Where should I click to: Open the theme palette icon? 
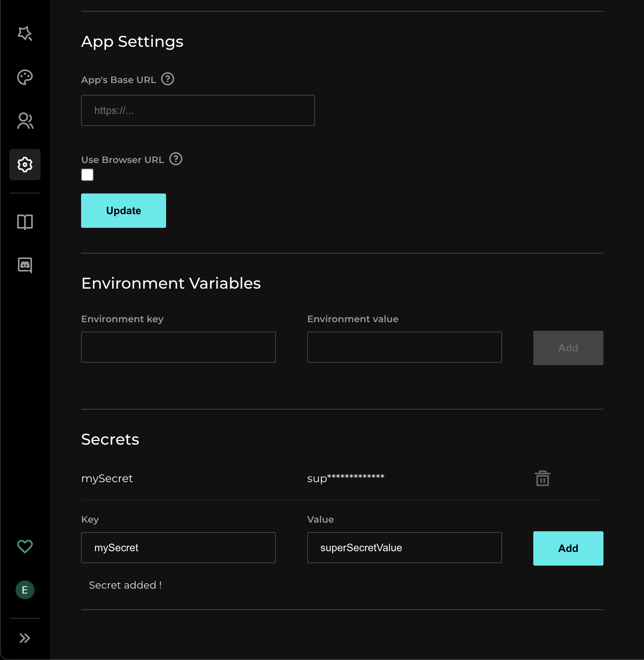(x=25, y=77)
